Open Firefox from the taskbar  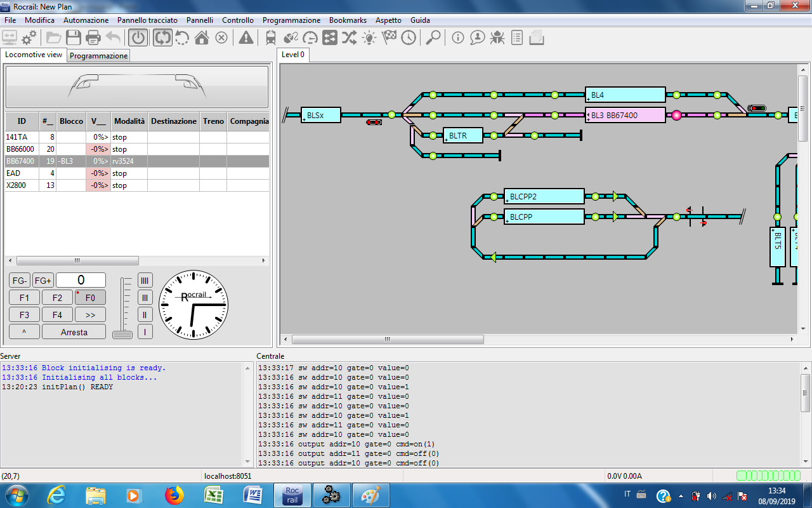(x=173, y=495)
